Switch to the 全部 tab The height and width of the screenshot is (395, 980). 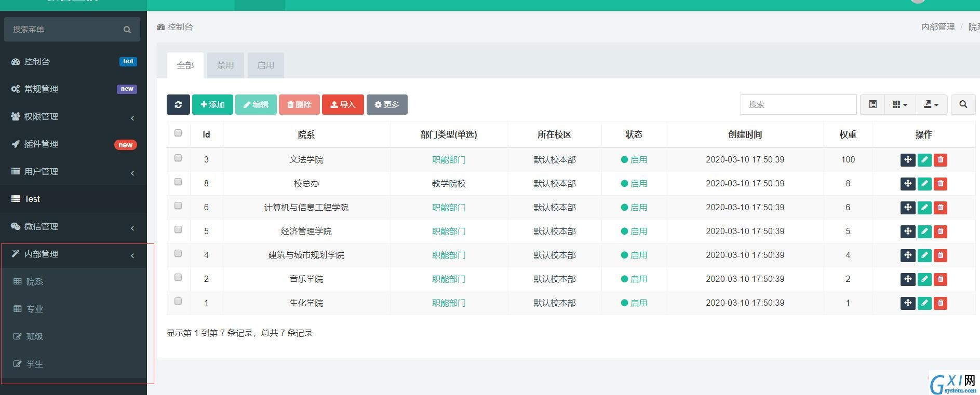click(185, 65)
